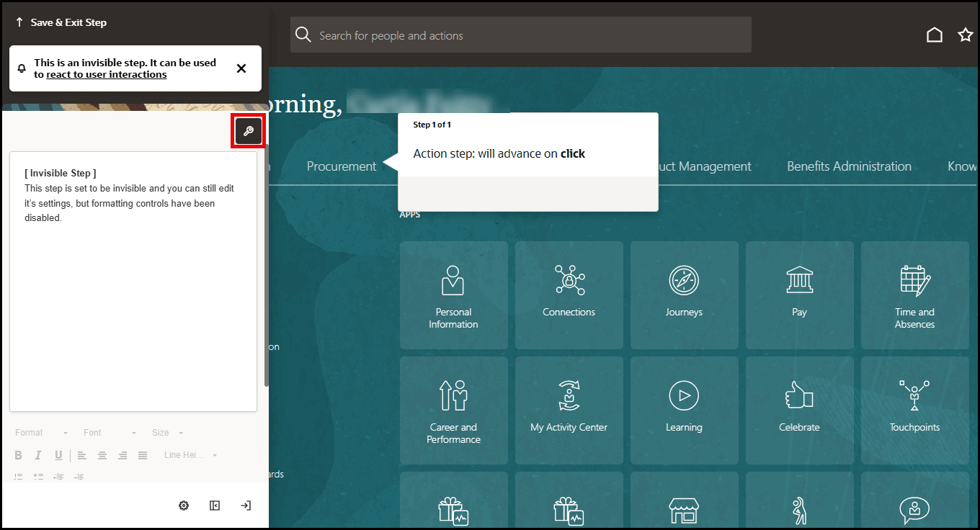Align text right
Image resolution: width=980 pixels, height=530 pixels.
122,455
